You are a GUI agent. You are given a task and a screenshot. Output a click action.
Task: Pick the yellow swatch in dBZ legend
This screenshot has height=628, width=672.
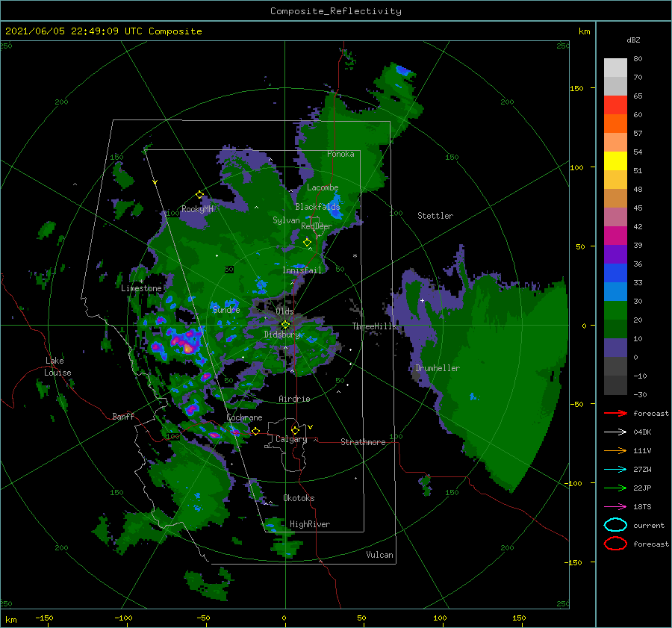pos(615,161)
